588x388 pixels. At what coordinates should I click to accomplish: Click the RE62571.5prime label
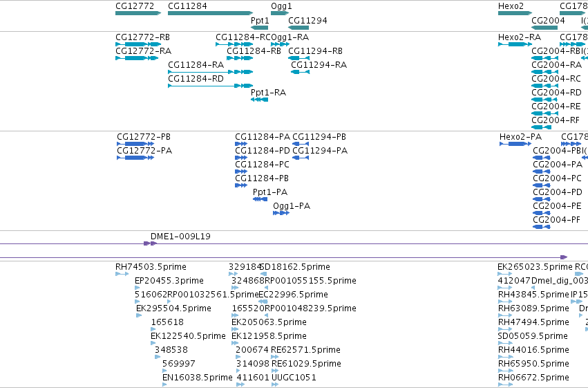pos(305,350)
